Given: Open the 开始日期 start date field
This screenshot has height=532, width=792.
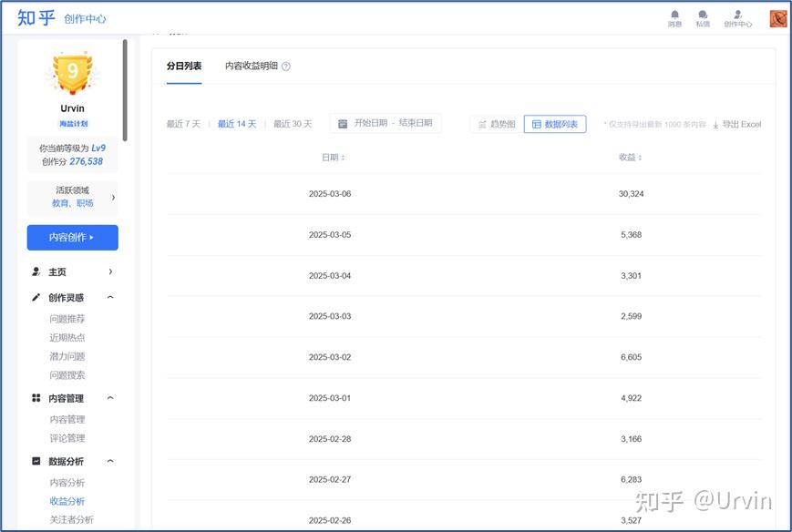Looking at the screenshot, I should click(x=370, y=123).
